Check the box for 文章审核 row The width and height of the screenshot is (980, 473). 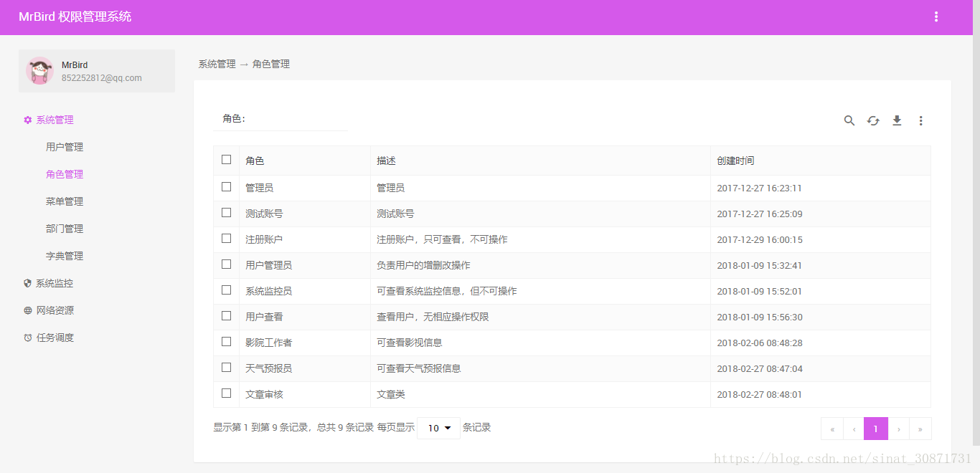(226, 393)
